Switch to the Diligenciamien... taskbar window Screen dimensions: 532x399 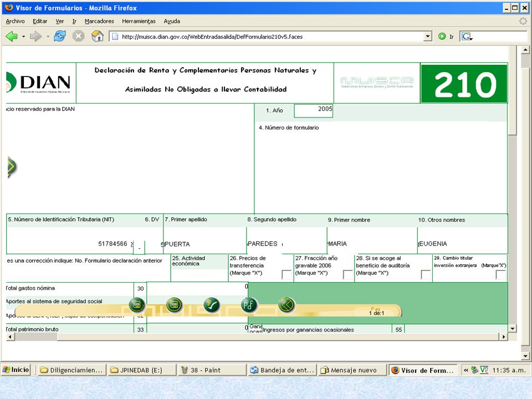click(x=71, y=370)
